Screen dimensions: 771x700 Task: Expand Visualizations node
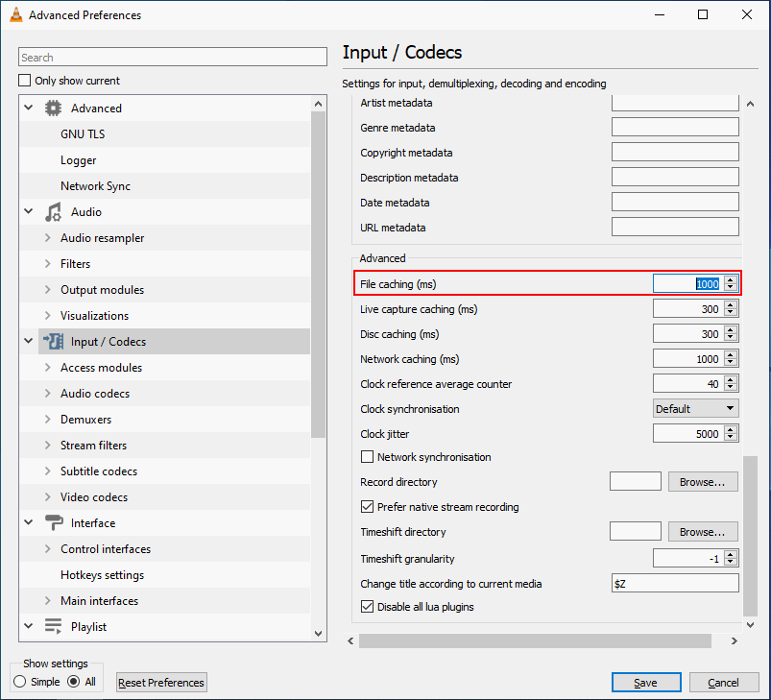pyautogui.click(x=48, y=316)
